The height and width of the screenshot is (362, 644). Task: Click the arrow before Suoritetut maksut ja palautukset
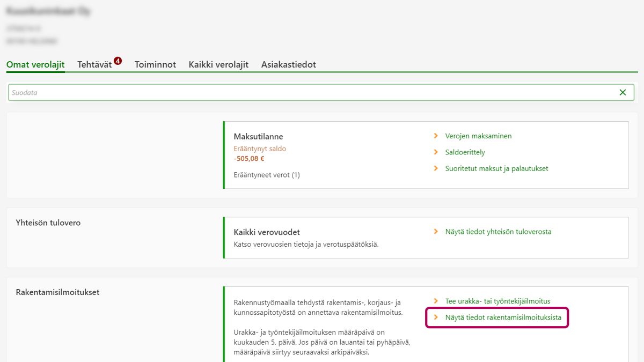click(436, 168)
